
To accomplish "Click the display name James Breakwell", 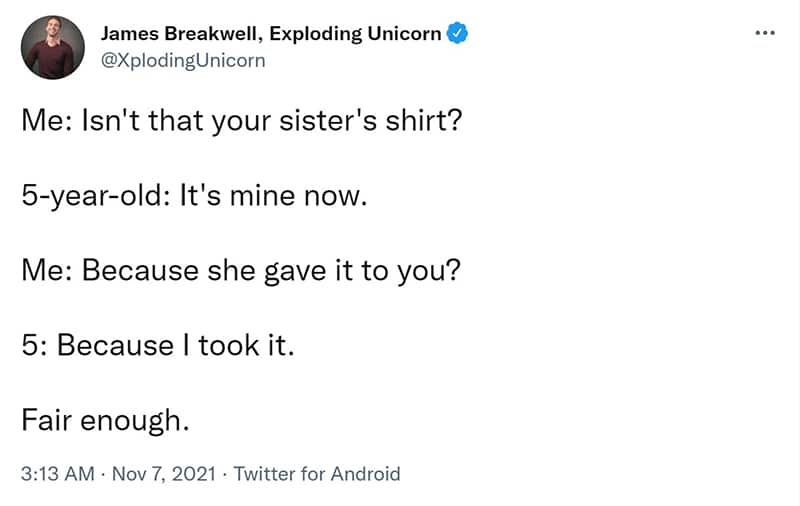I will coord(182,34).
